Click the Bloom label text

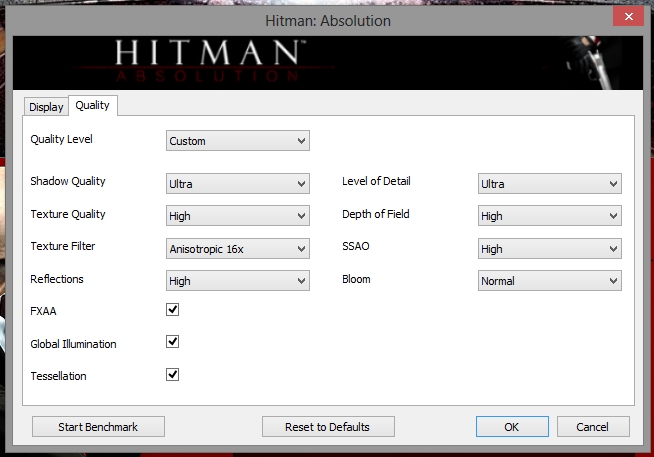pos(356,279)
